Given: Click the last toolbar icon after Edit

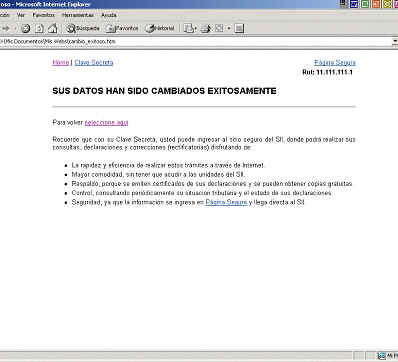Looking at the screenshot, I should (x=239, y=29).
